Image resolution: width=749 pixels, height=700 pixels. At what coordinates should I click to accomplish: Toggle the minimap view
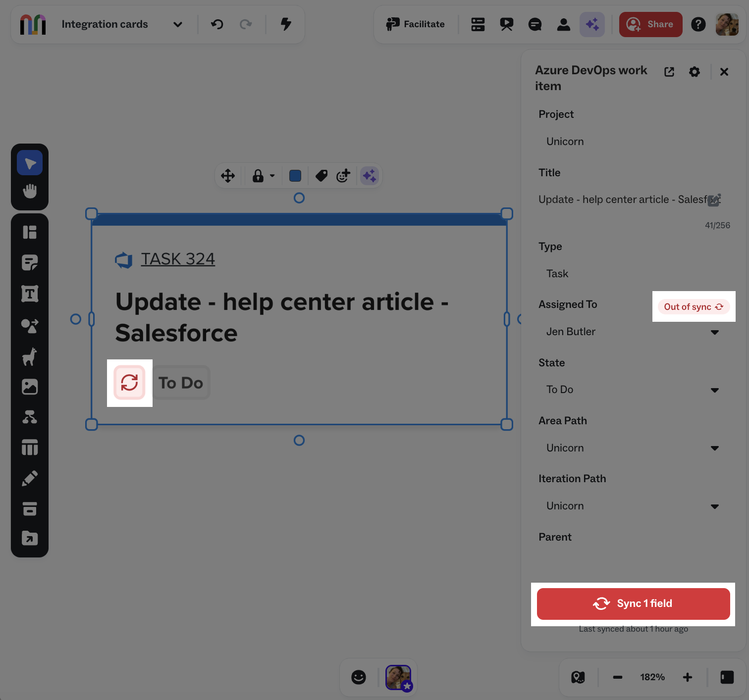pos(578,677)
